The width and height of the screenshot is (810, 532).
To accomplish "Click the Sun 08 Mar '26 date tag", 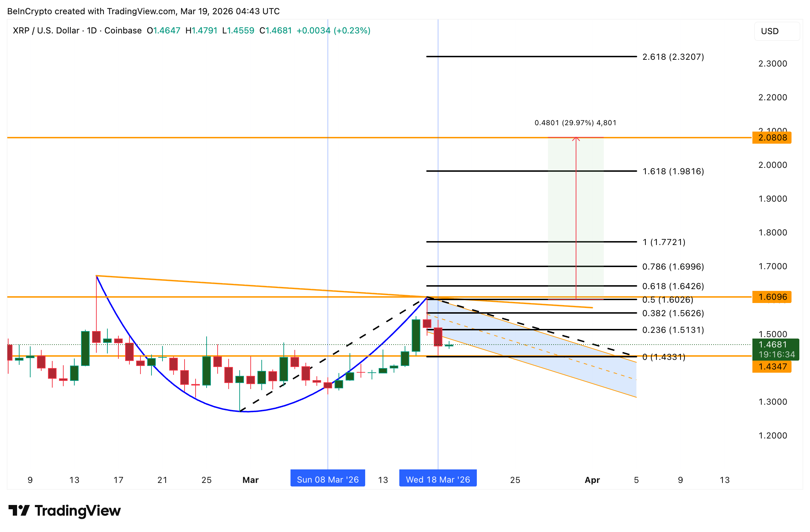I will (x=327, y=479).
